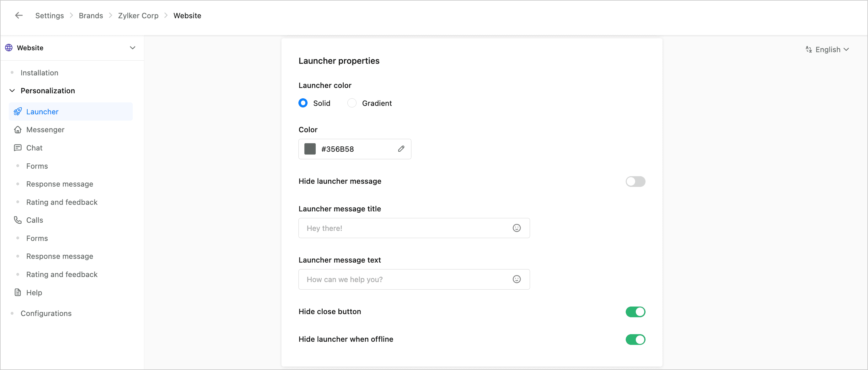Click the document icon beside Help
This screenshot has height=370, width=868.
18,292
